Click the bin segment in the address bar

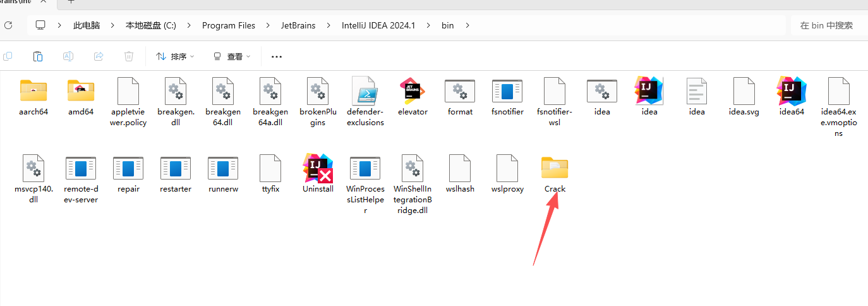[x=447, y=25]
